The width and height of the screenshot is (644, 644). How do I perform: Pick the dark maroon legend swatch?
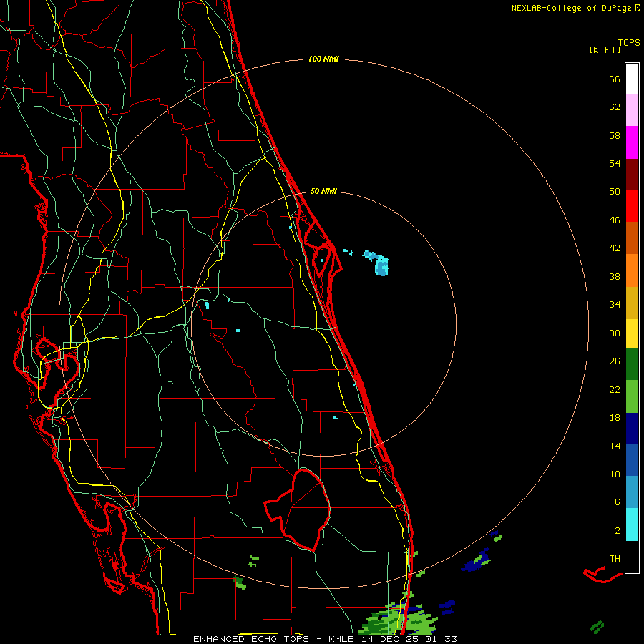tap(632, 175)
